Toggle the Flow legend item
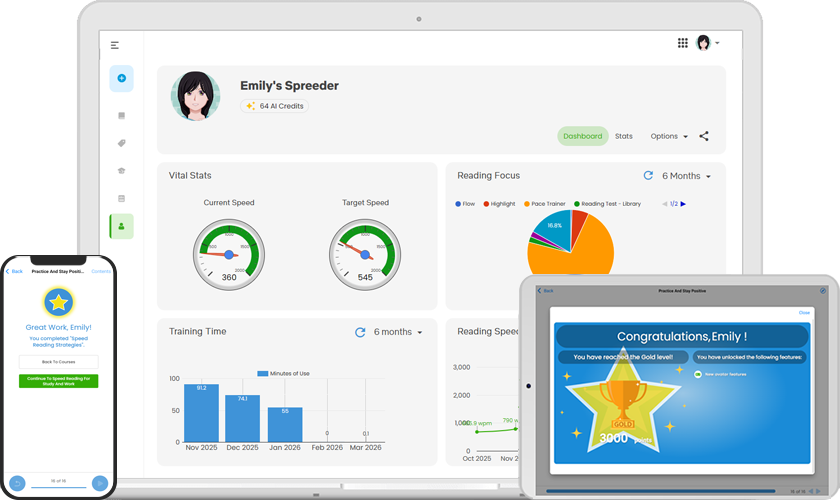The height and width of the screenshot is (500, 840). pyautogui.click(x=465, y=204)
